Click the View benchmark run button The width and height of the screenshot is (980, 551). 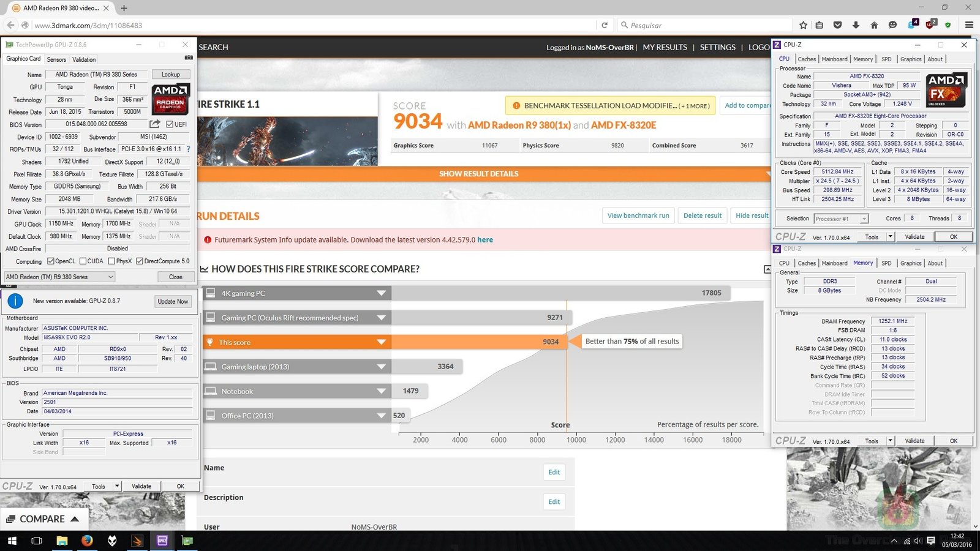click(638, 216)
